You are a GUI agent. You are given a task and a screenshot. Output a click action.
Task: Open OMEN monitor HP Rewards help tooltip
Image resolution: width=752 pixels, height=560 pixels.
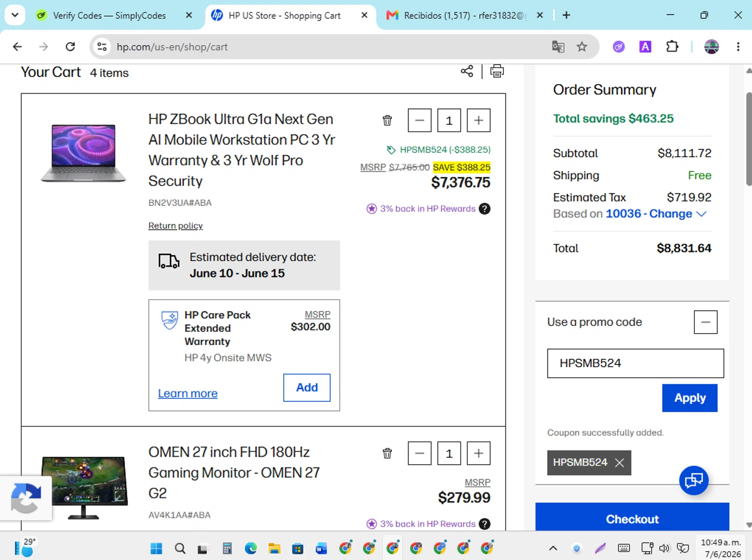coord(484,524)
